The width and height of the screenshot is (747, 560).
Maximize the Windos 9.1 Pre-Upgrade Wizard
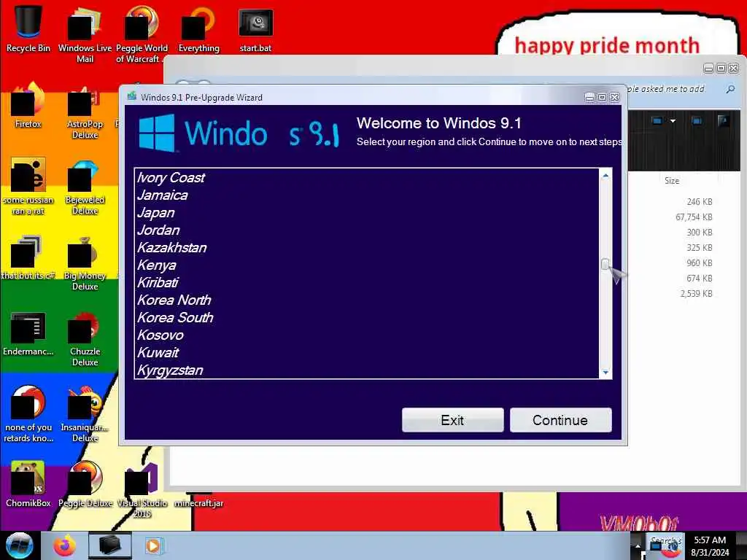(602, 97)
